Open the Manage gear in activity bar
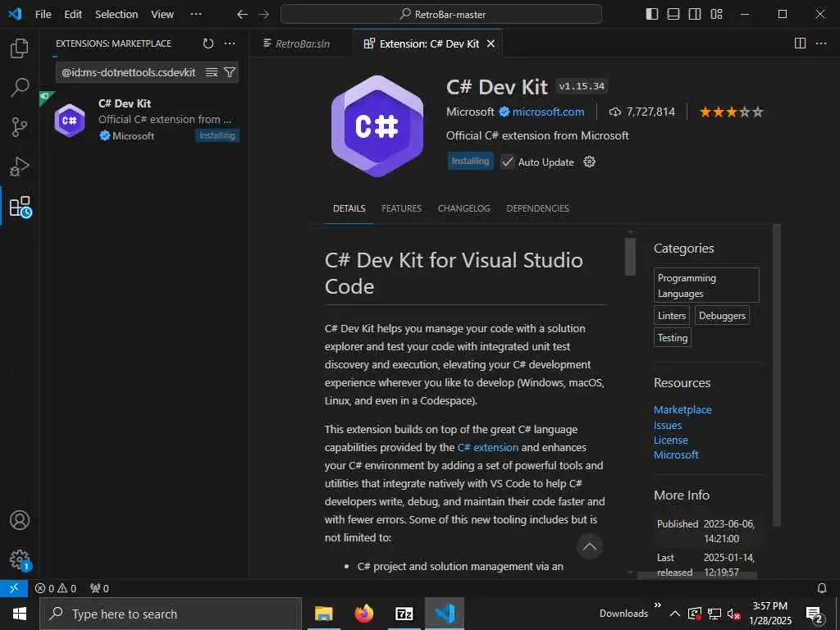The height and width of the screenshot is (630, 840). coord(21,559)
